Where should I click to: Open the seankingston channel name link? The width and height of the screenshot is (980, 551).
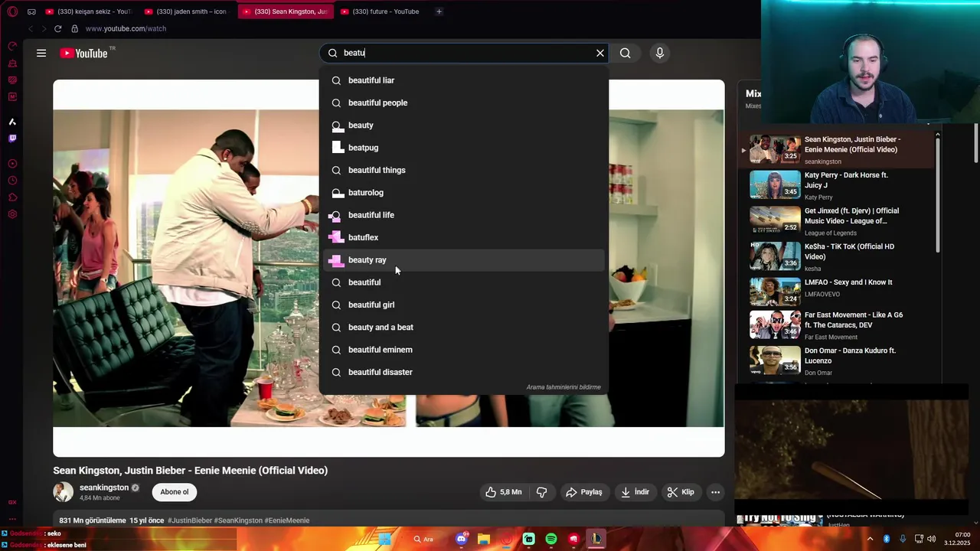(x=104, y=487)
